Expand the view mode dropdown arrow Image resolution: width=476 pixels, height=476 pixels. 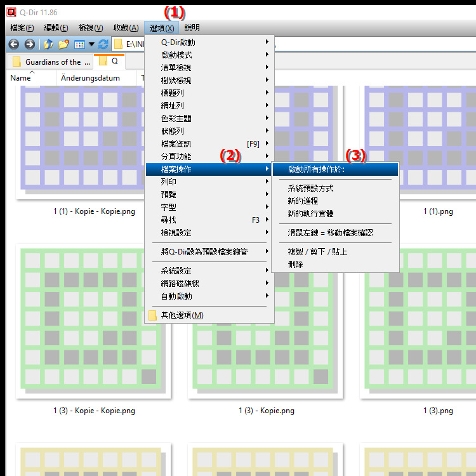pyautogui.click(x=91, y=44)
